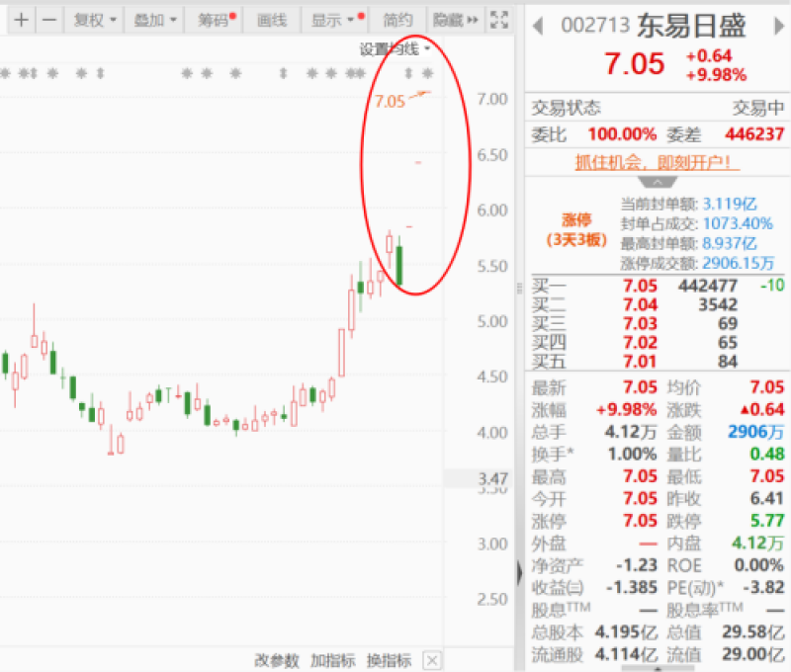This screenshot has height=672, width=791.
Task: Collapse the limit-up info section chevron
Action: click(x=658, y=182)
